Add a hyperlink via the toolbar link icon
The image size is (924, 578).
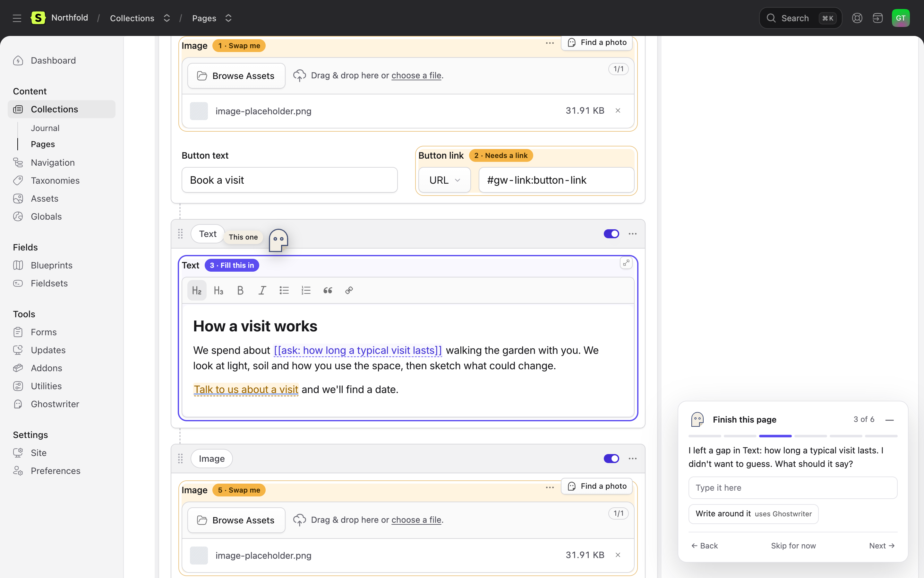click(349, 291)
